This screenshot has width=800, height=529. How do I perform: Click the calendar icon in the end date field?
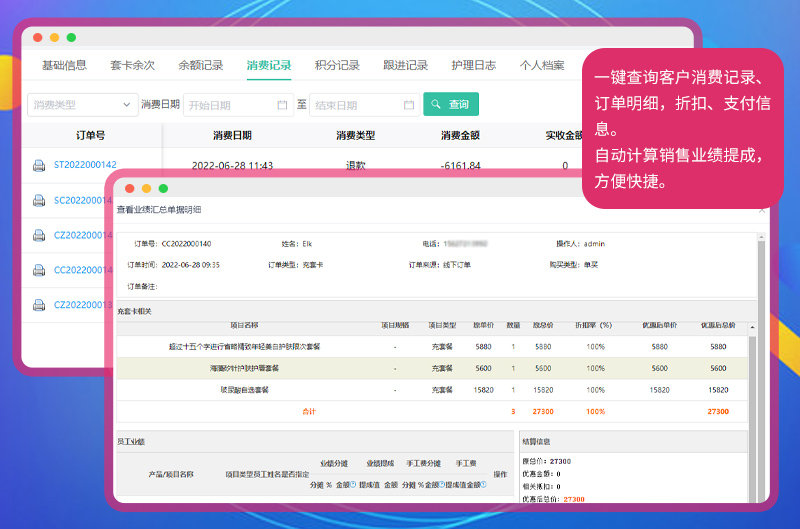pos(409,105)
